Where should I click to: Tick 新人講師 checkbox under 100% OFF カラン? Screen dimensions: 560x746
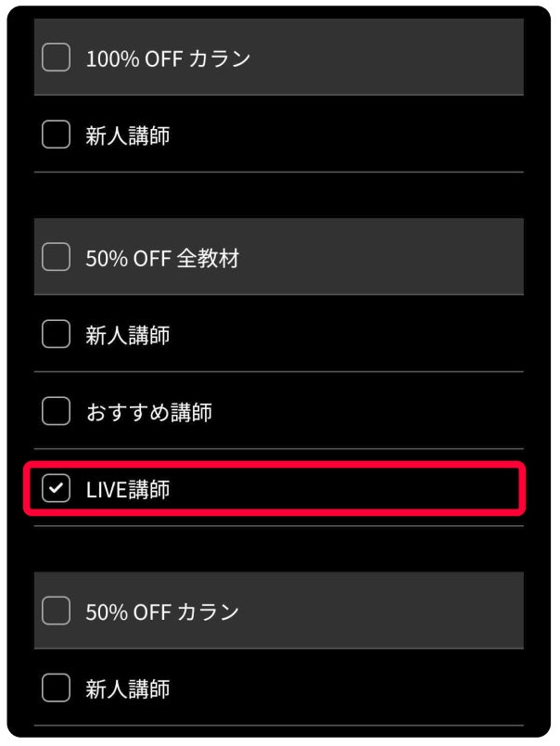(57, 135)
